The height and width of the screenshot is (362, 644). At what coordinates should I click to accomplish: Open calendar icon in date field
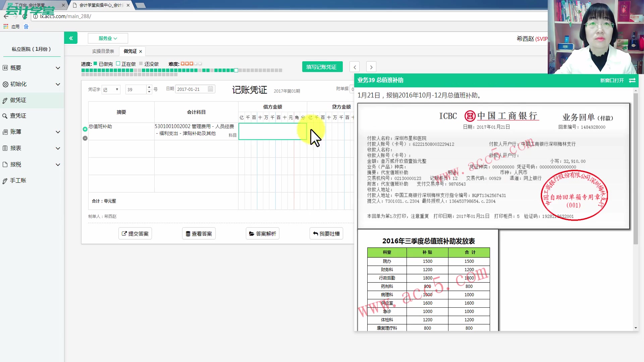pyautogui.click(x=210, y=89)
